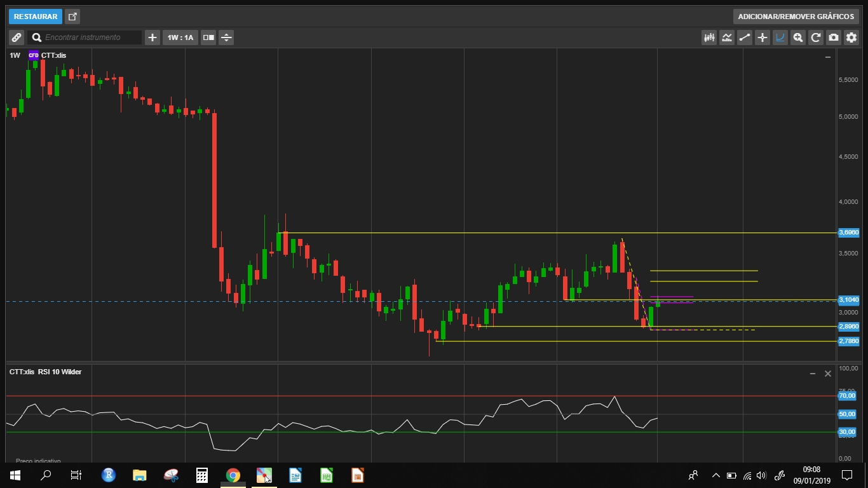The image size is (868, 488).
Task: Open Google Chrome from the taskbar
Action: pyautogui.click(x=233, y=475)
